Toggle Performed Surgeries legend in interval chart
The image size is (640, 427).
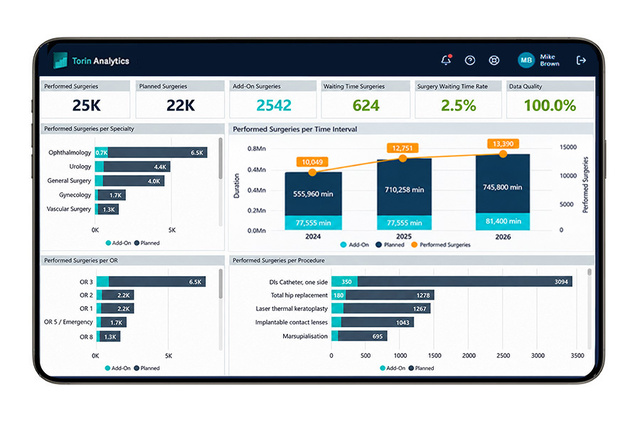[x=441, y=245]
